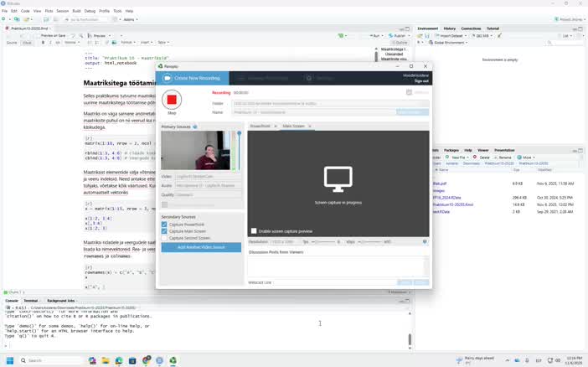Close the Main Screen source tab
Viewport: 588px width, 367px height.
[x=310, y=126]
